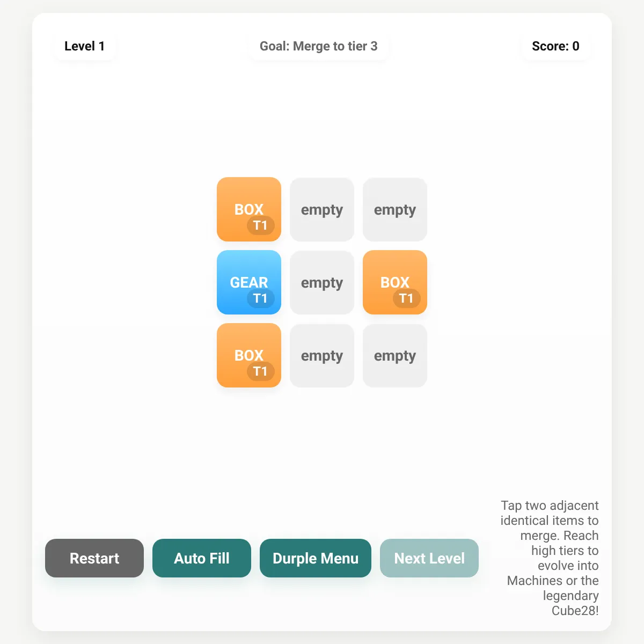Select the empty cell right of top BOX
Screen dimensions: 644x644
click(322, 209)
